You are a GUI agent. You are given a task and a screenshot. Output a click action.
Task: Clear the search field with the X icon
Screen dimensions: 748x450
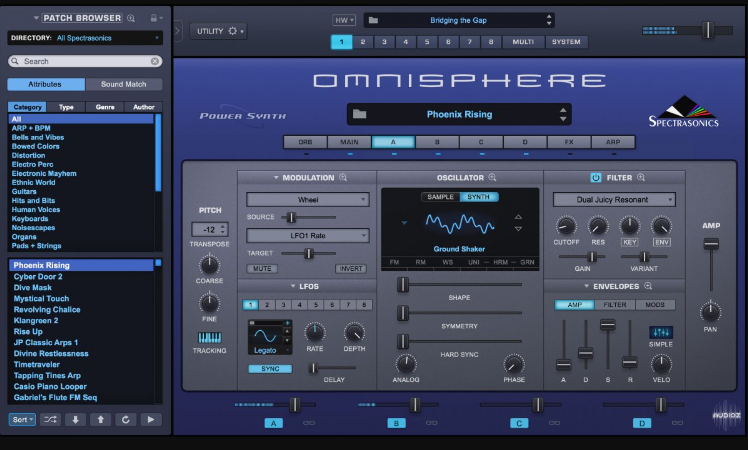(x=155, y=61)
